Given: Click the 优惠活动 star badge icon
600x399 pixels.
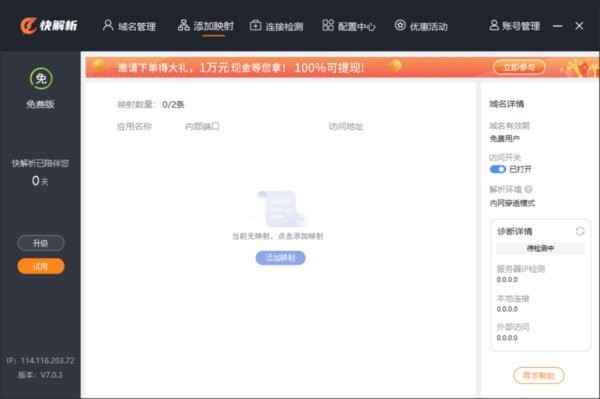Looking at the screenshot, I should pos(400,25).
